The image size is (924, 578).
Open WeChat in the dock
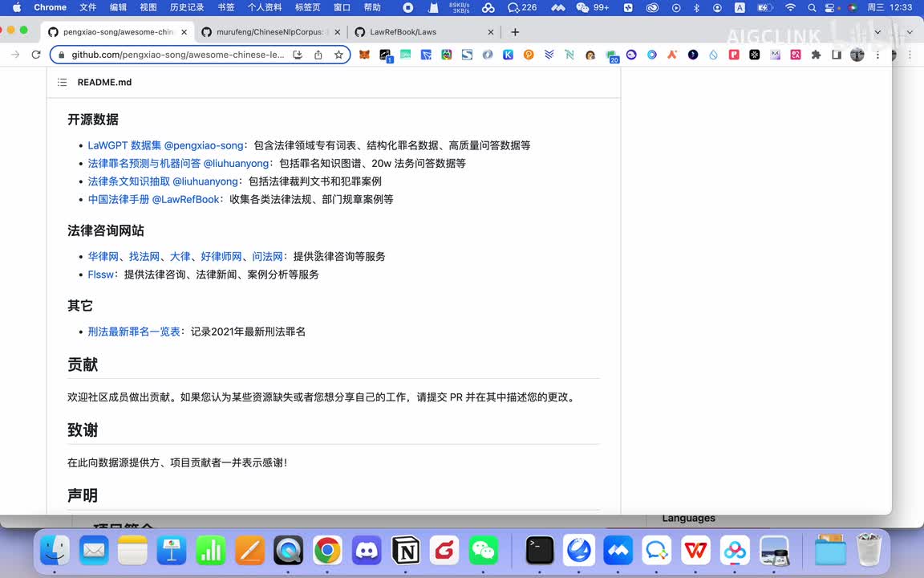tap(483, 551)
